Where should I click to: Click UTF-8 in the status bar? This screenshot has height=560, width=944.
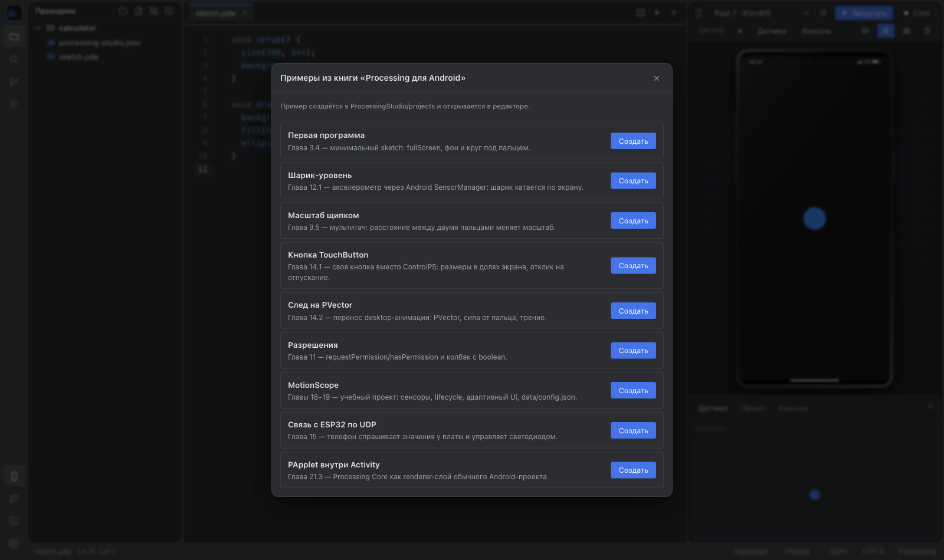point(873,552)
